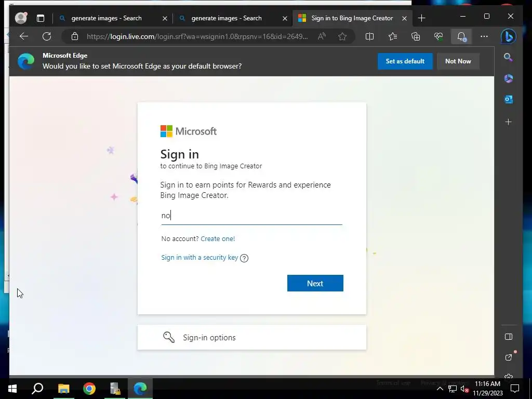The width and height of the screenshot is (532, 399).
Task: Click the Edge taskbar icon
Action: point(140,389)
